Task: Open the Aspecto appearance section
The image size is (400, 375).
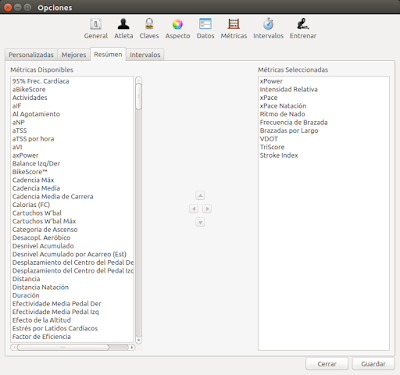Action: pos(178,29)
